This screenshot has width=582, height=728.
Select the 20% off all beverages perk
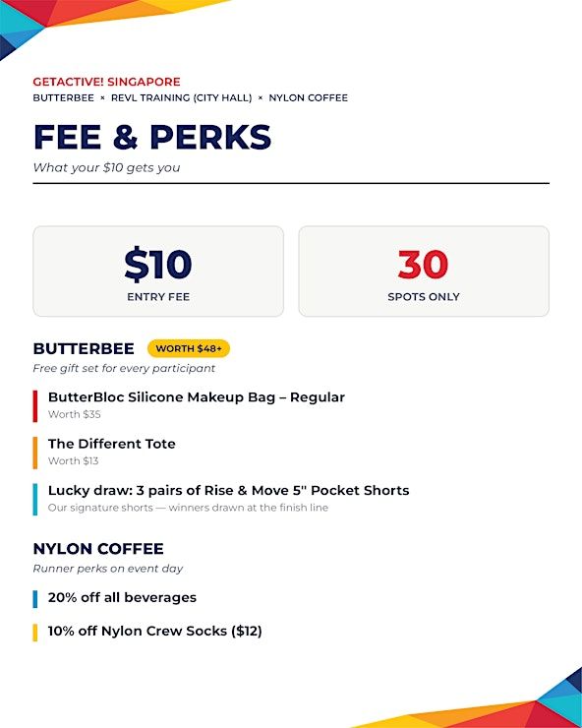pos(122,597)
